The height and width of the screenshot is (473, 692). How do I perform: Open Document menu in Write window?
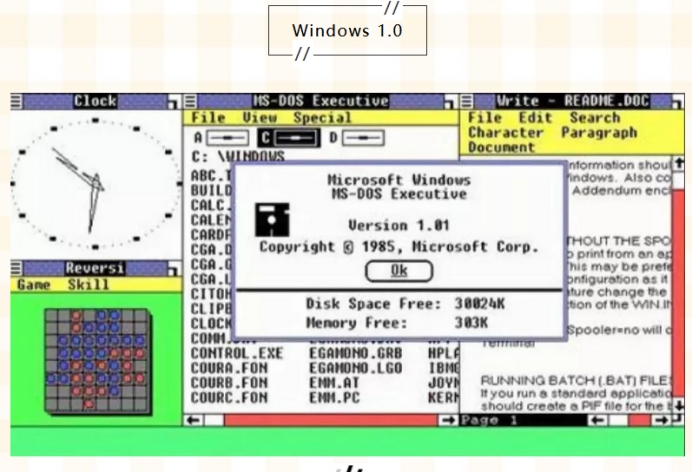click(x=501, y=147)
